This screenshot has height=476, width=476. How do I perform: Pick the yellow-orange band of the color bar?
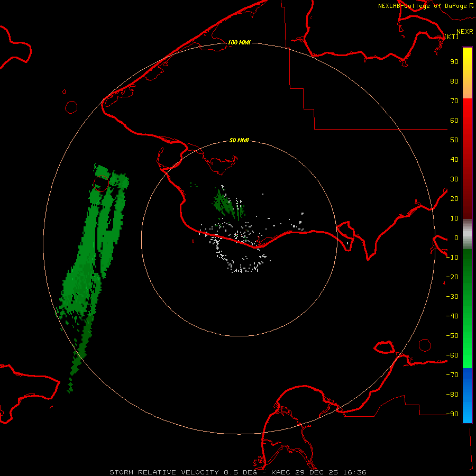(x=467, y=73)
